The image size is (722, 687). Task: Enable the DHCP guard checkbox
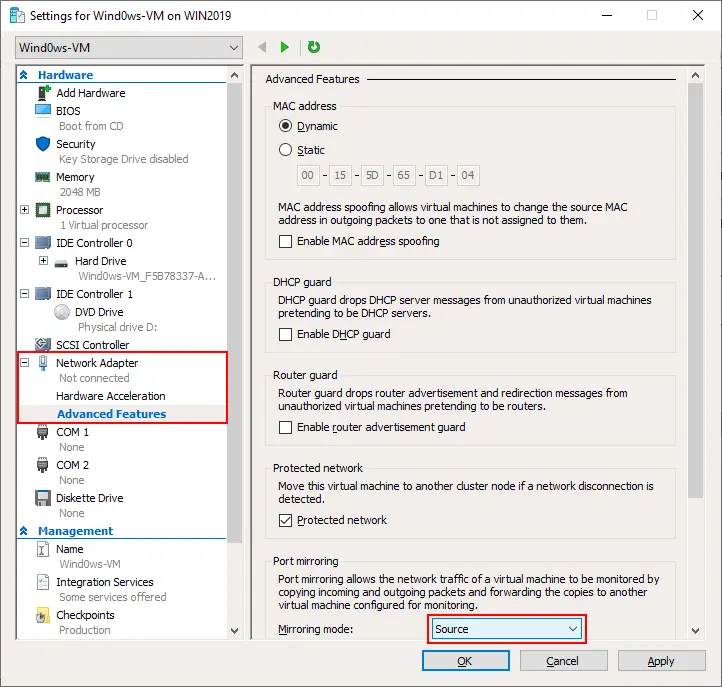coord(285,334)
